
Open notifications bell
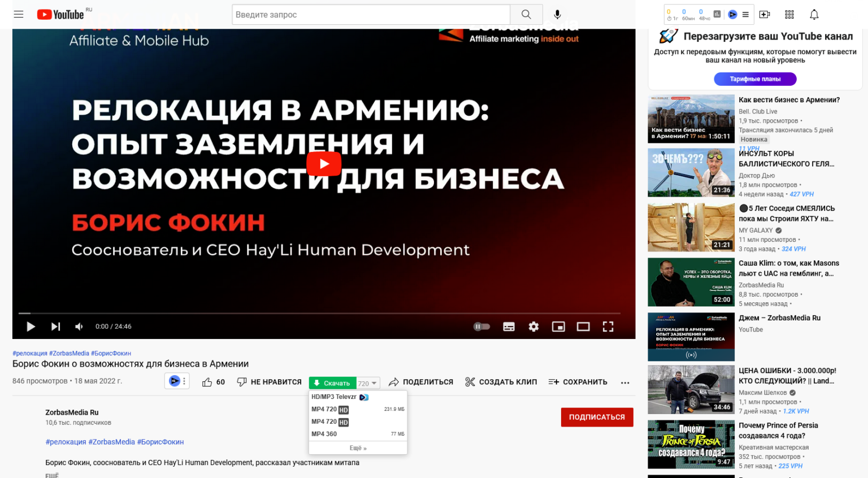coord(814,14)
